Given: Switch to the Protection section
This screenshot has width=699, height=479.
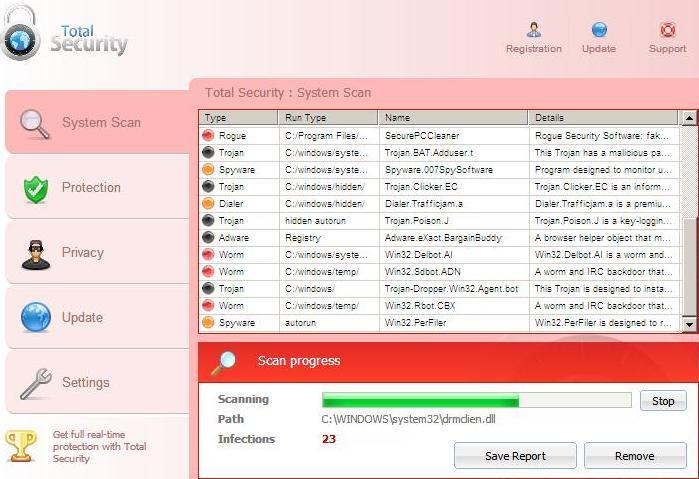Looking at the screenshot, I should click(97, 187).
